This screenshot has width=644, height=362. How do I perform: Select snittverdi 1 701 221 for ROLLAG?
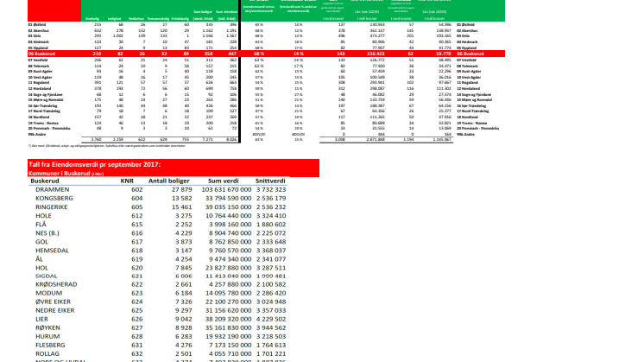(271, 353)
